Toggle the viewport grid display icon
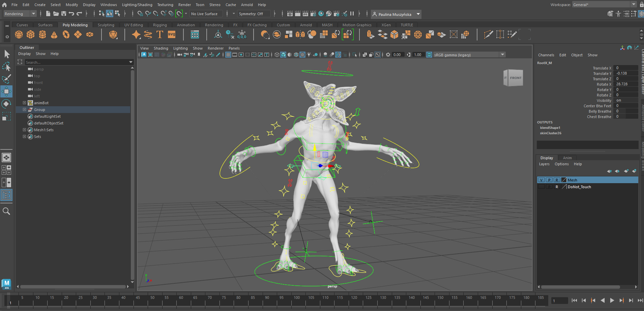This screenshot has width=644, height=311. point(228,55)
